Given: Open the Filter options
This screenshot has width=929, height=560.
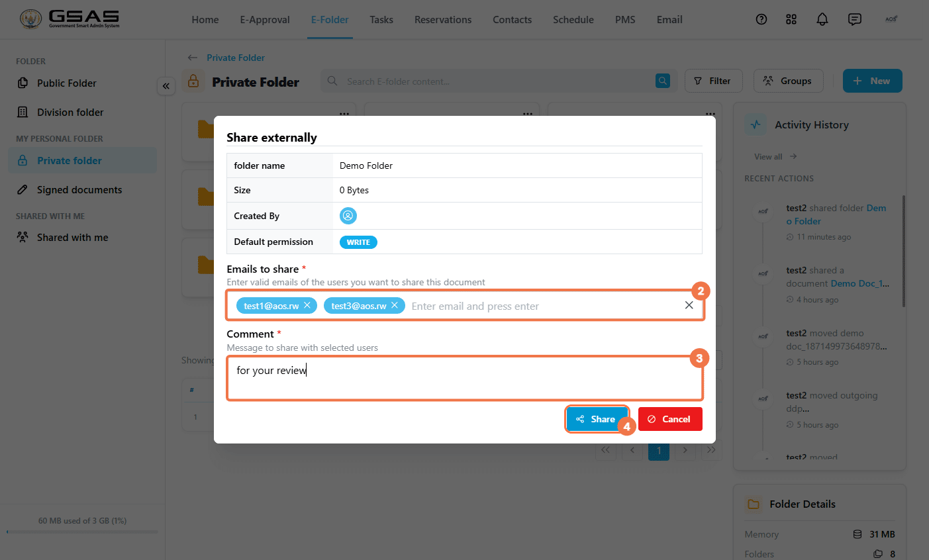Looking at the screenshot, I should click(713, 81).
